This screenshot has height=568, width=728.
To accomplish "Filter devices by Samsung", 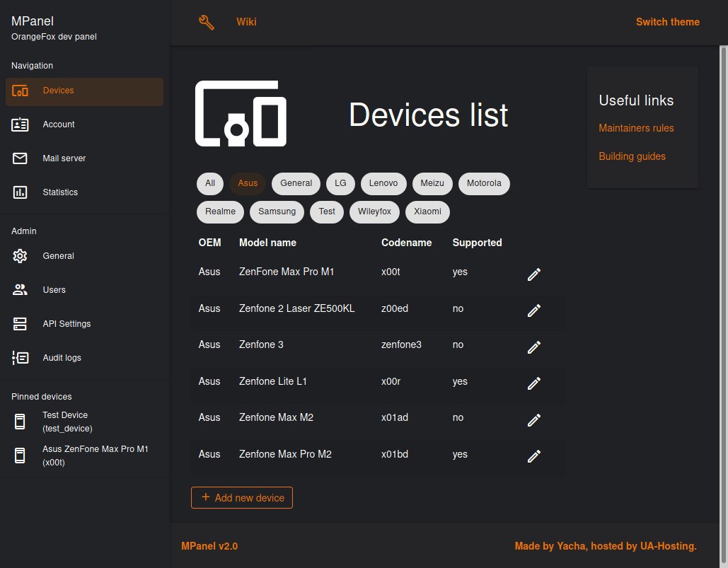I will [277, 211].
